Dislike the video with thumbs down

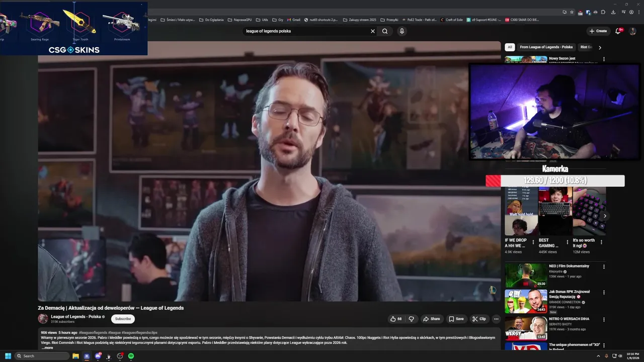(412, 319)
